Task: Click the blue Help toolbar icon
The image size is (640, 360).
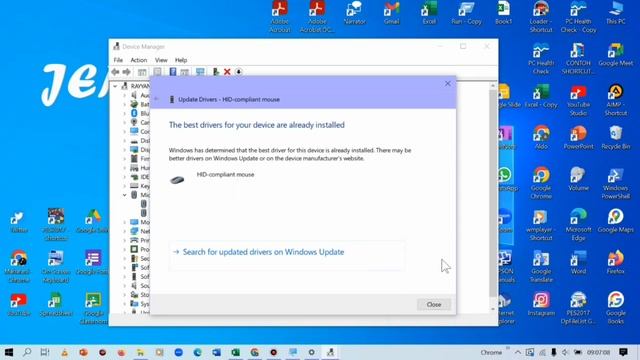Action: point(173,72)
